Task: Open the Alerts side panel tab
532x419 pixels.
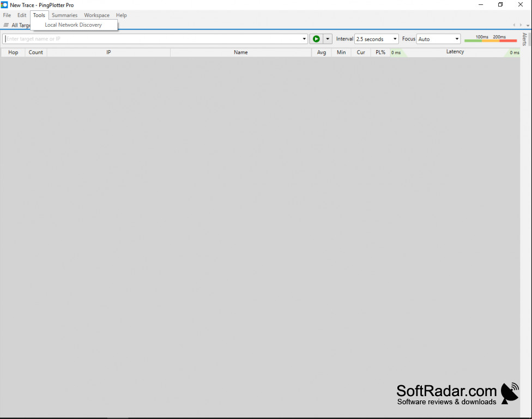Action: click(x=524, y=39)
